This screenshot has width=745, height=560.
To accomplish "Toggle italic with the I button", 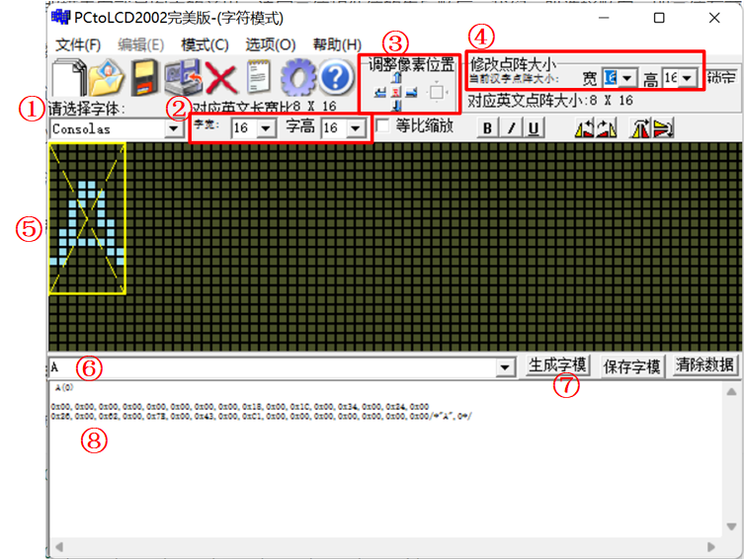I will click(511, 128).
